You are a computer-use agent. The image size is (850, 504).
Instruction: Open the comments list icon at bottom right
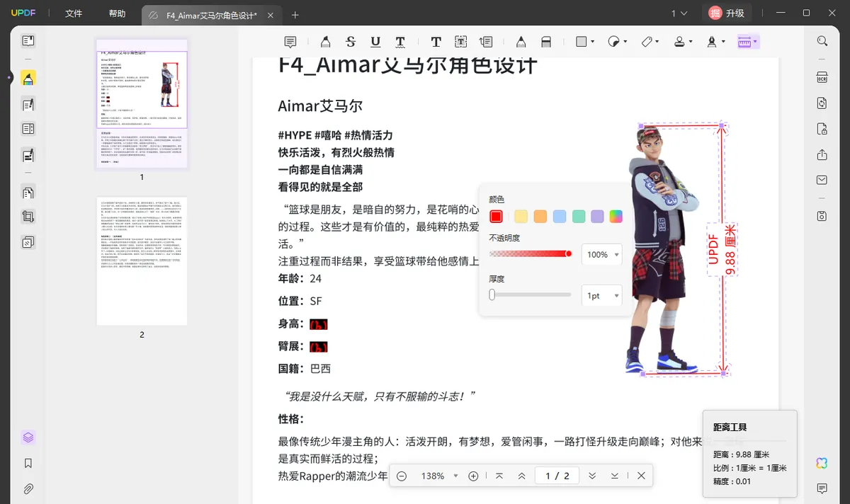pos(822,488)
